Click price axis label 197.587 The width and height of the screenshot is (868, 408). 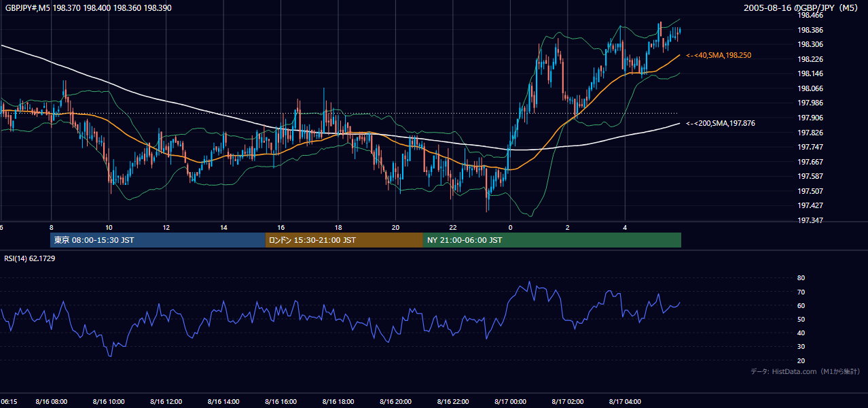tap(811, 176)
